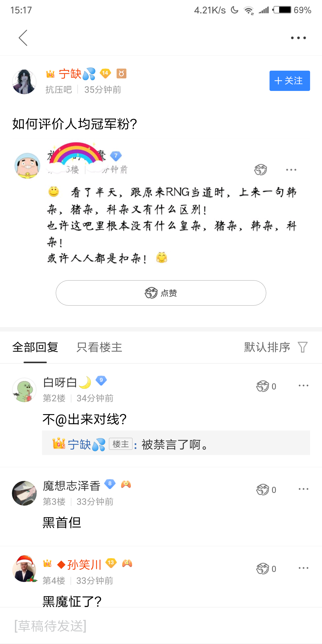
Task: Switch to the 只看楼主 tab
Action: point(99,347)
